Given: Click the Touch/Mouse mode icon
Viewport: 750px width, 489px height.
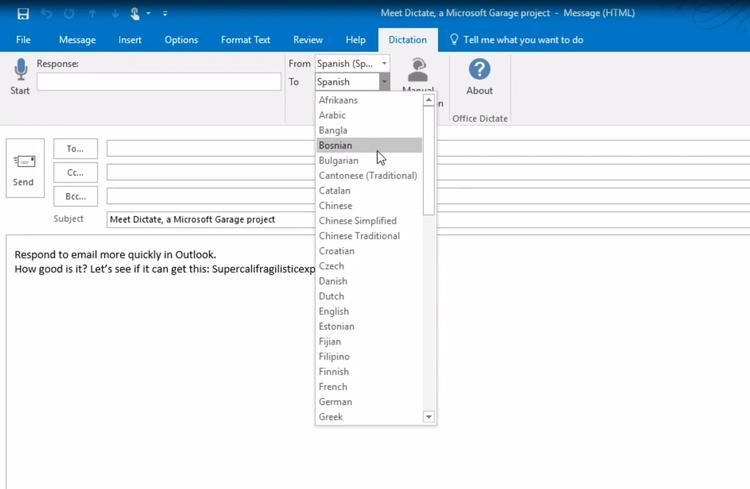Looking at the screenshot, I should tap(135, 13).
